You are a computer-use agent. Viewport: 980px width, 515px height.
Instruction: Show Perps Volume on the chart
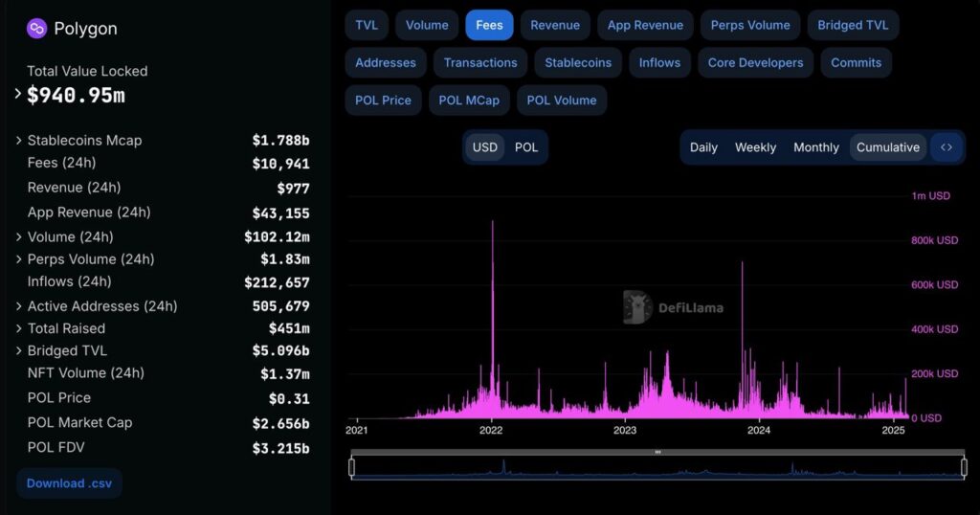tap(750, 25)
